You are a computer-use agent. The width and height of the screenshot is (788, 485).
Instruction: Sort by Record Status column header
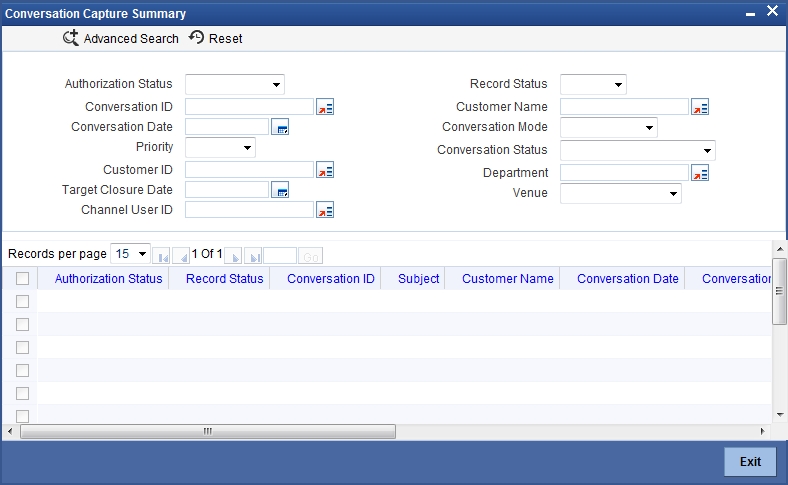pos(225,279)
